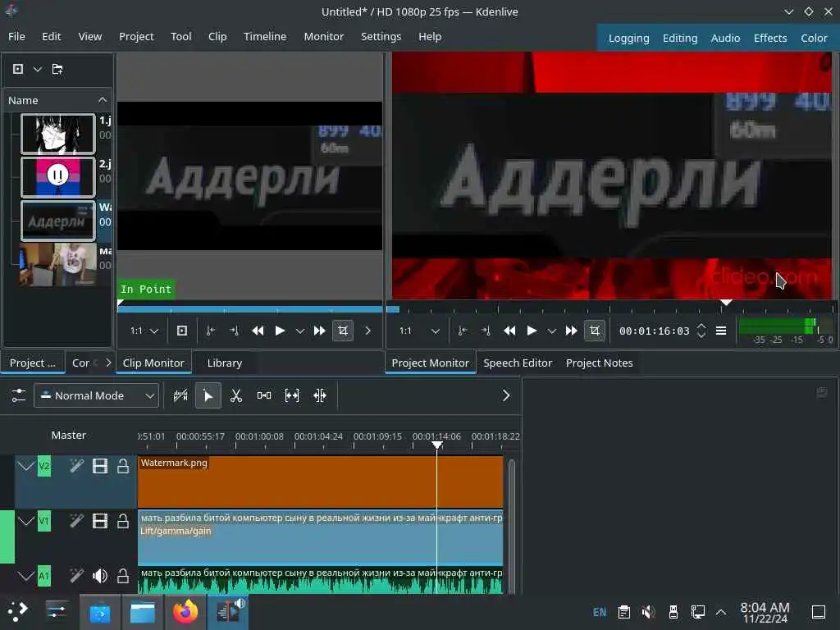The image size is (840, 630).
Task: Set zone out point in Project Monitor
Action: click(x=486, y=331)
